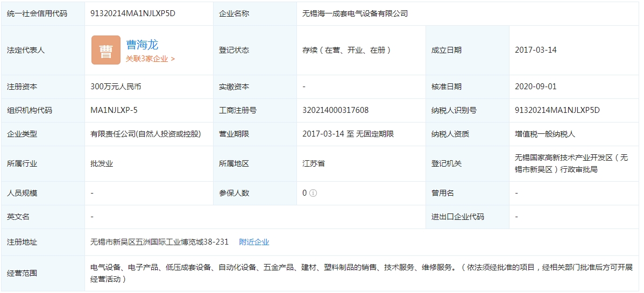Click the taxpayer qualification 增值税一般纳税人
644x293 pixels.
545,134
